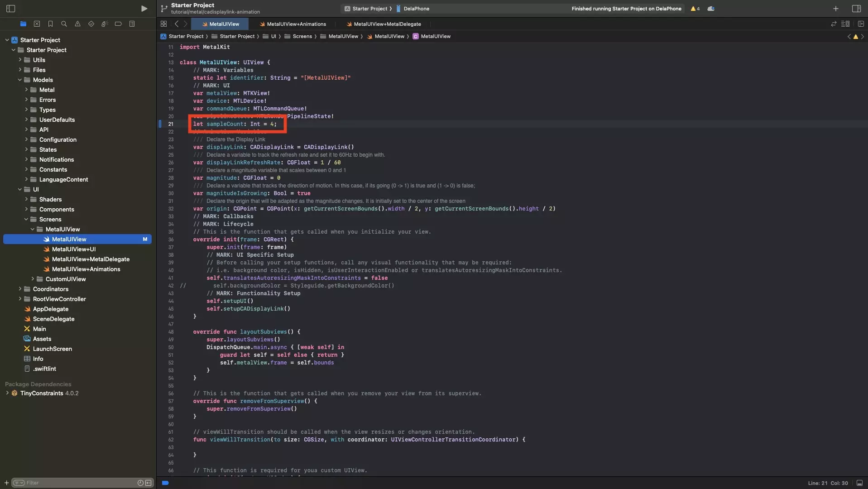This screenshot has width=868, height=489.
Task: Select the Notifications folder
Action: pos(56,159)
